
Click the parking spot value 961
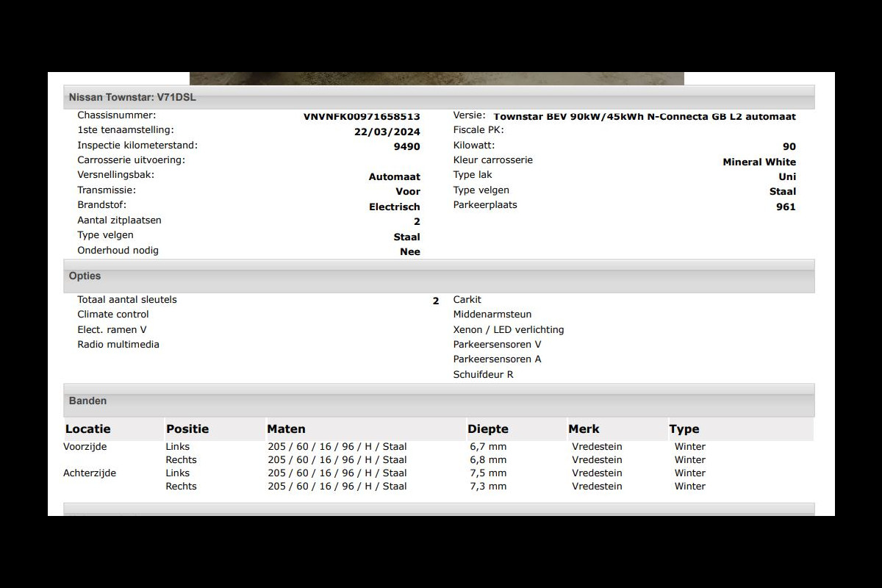pos(786,207)
